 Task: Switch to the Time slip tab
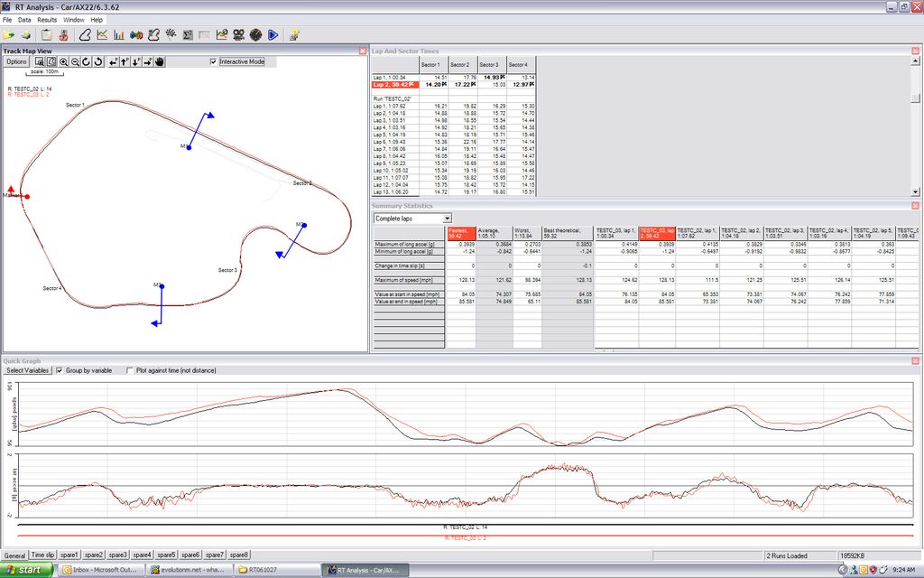point(42,555)
